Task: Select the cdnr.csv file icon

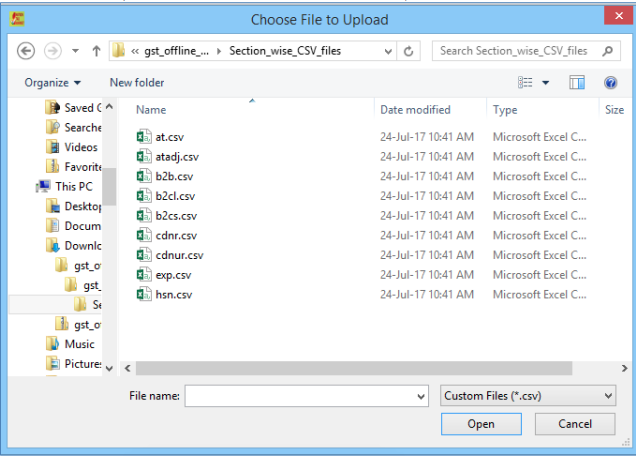Action: point(144,235)
